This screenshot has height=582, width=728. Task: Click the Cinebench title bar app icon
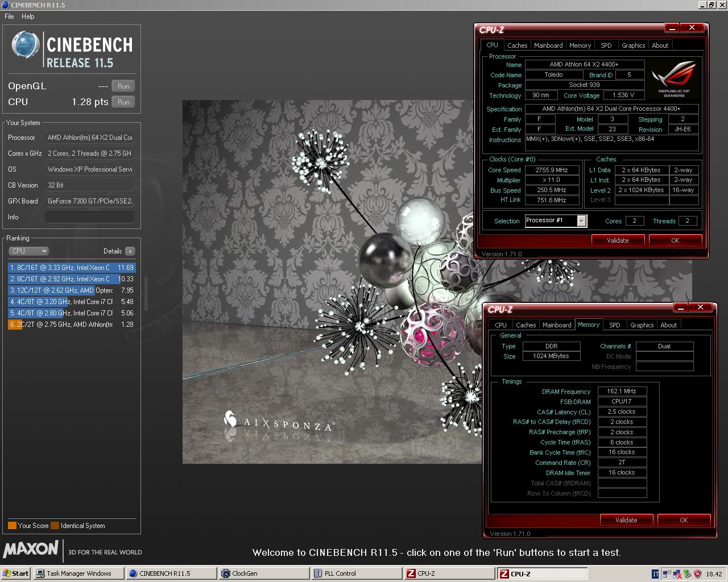tap(5, 5)
